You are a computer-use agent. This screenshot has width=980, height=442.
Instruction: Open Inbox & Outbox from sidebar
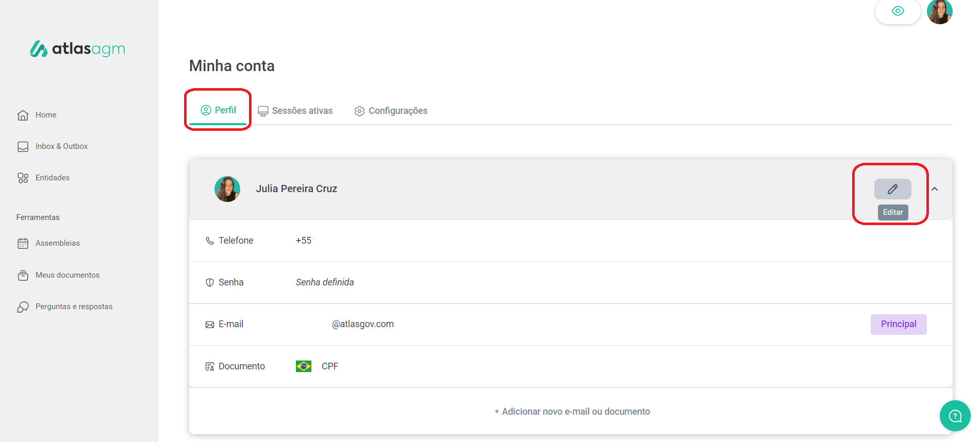pyautogui.click(x=61, y=146)
